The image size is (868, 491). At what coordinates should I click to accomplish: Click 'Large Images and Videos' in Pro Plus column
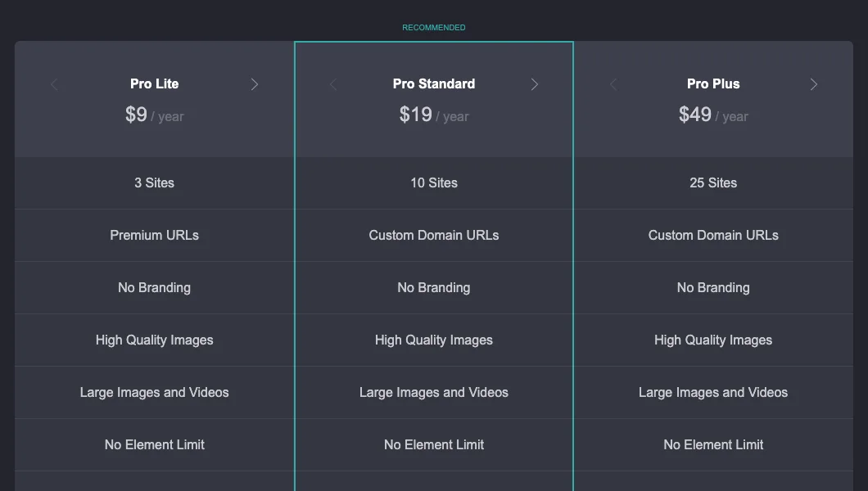[713, 393]
